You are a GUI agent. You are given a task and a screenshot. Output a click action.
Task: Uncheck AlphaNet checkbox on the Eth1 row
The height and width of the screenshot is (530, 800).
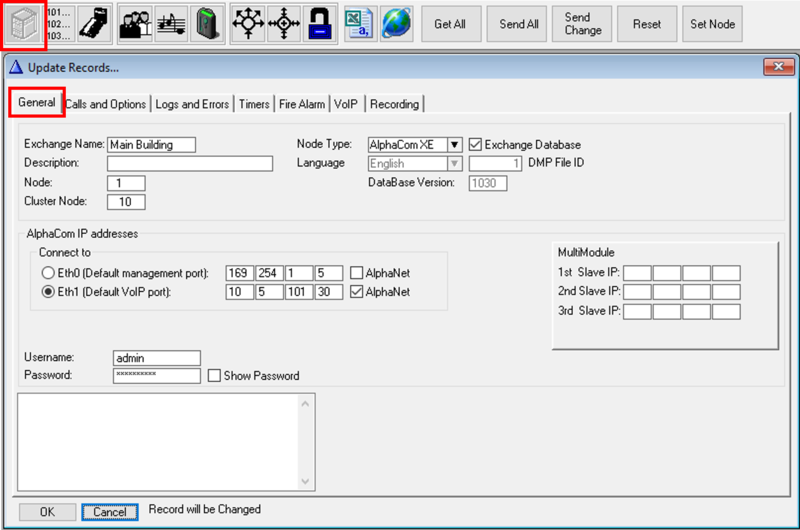[x=357, y=292]
